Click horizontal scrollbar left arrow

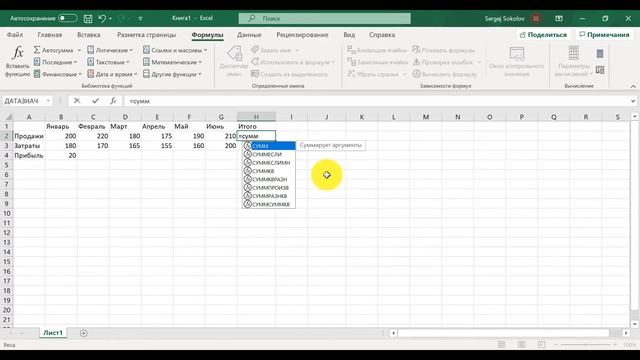[393, 333]
